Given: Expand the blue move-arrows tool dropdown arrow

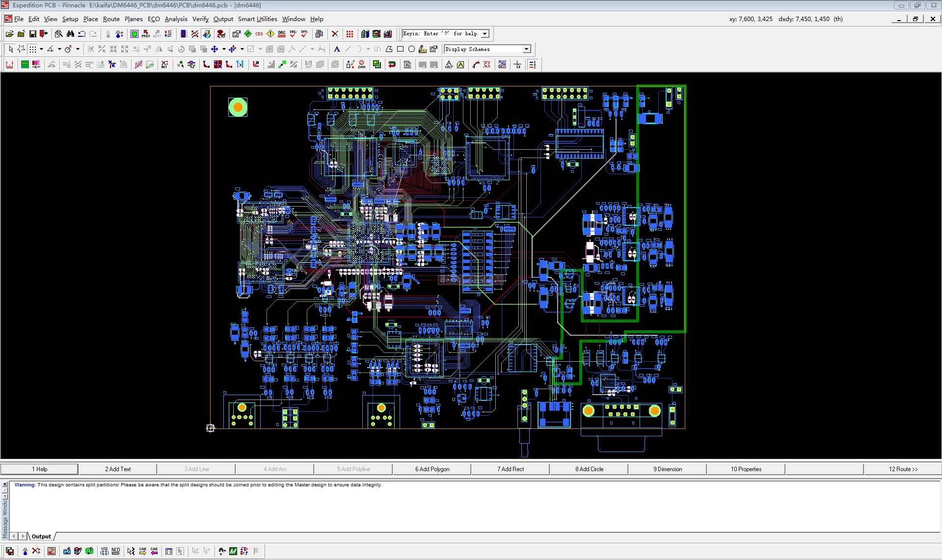Looking at the screenshot, I should (224, 49).
